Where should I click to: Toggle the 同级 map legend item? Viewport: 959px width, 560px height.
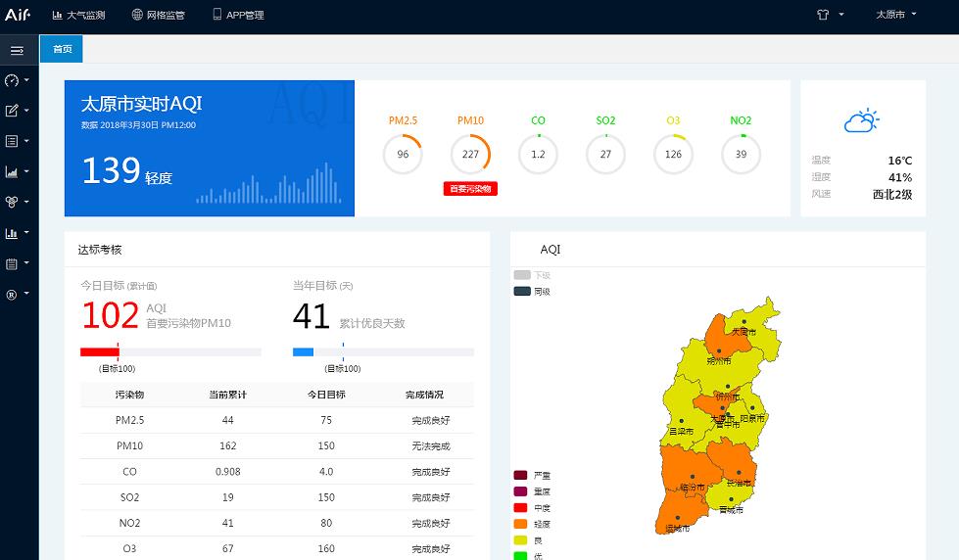coord(532,291)
